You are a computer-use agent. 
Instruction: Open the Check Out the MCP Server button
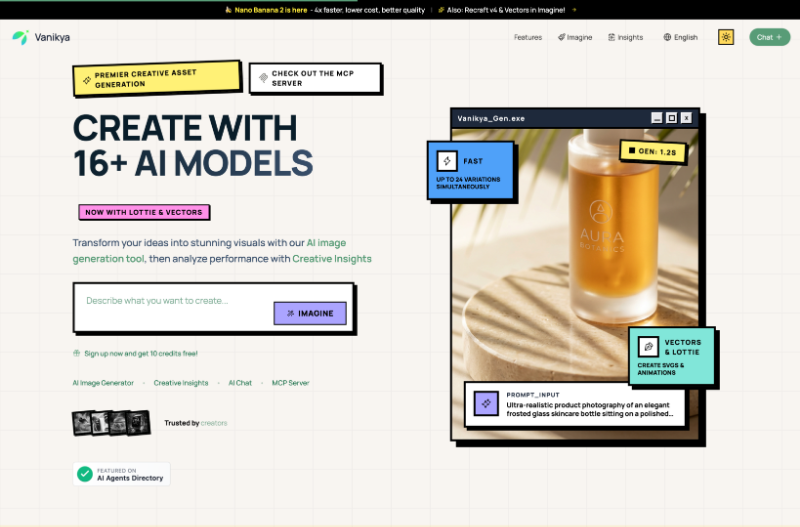click(315, 78)
